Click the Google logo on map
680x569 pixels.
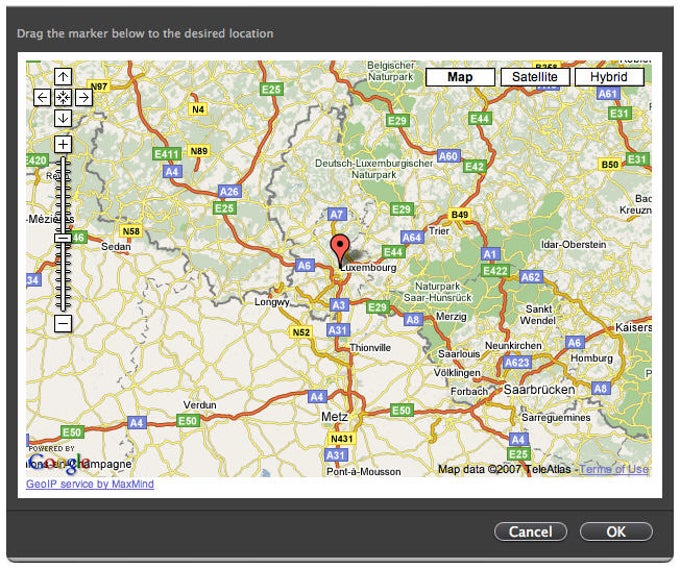pos(59,462)
